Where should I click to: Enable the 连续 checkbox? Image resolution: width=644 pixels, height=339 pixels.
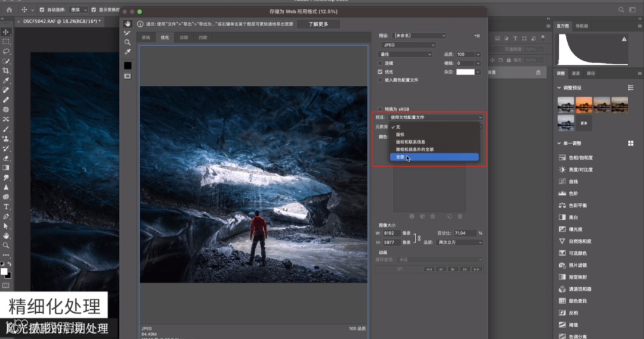[x=380, y=63]
